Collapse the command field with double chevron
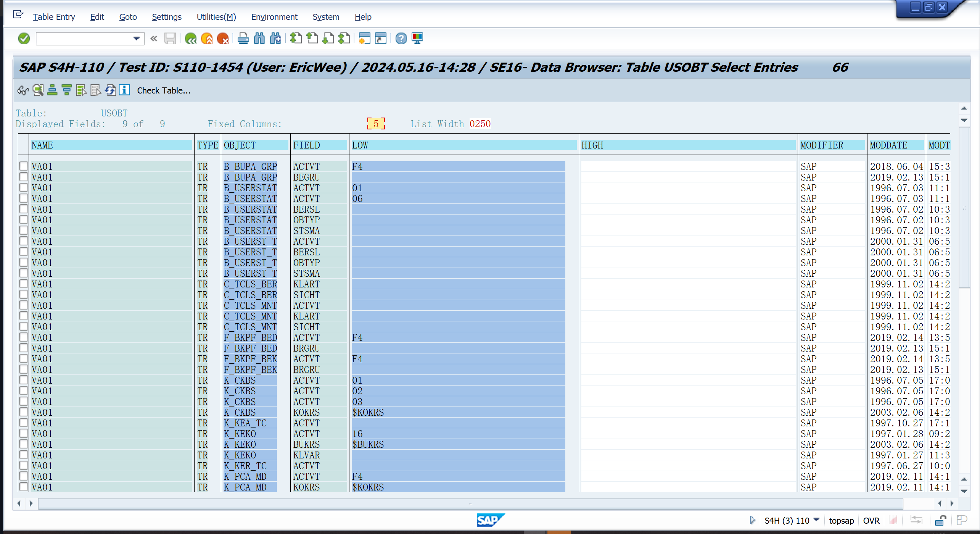The width and height of the screenshot is (980, 534). click(154, 39)
